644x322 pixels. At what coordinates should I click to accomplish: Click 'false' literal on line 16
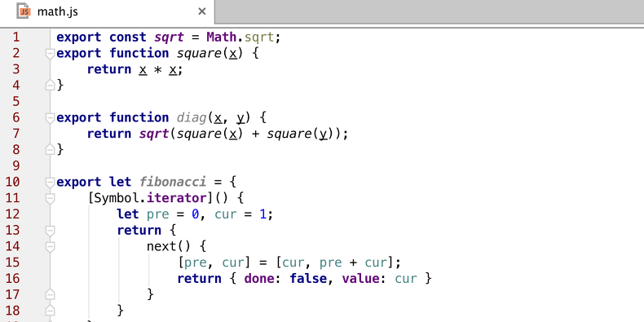coord(308,279)
